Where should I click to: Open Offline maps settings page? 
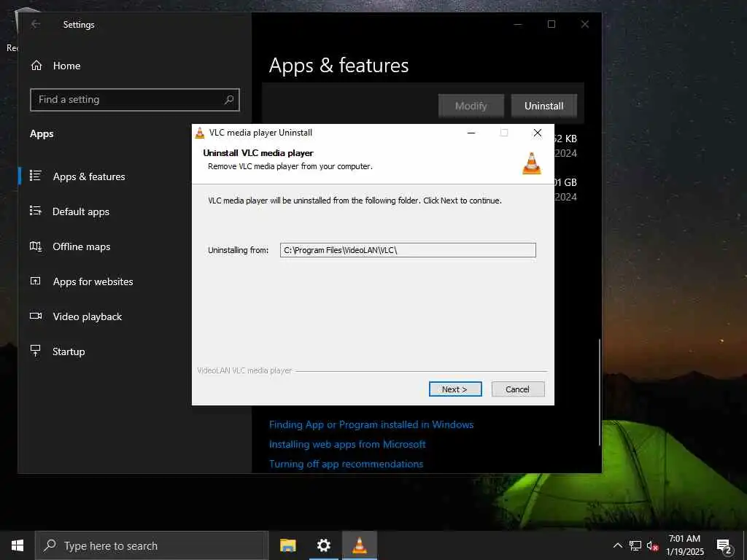pyautogui.click(x=82, y=246)
